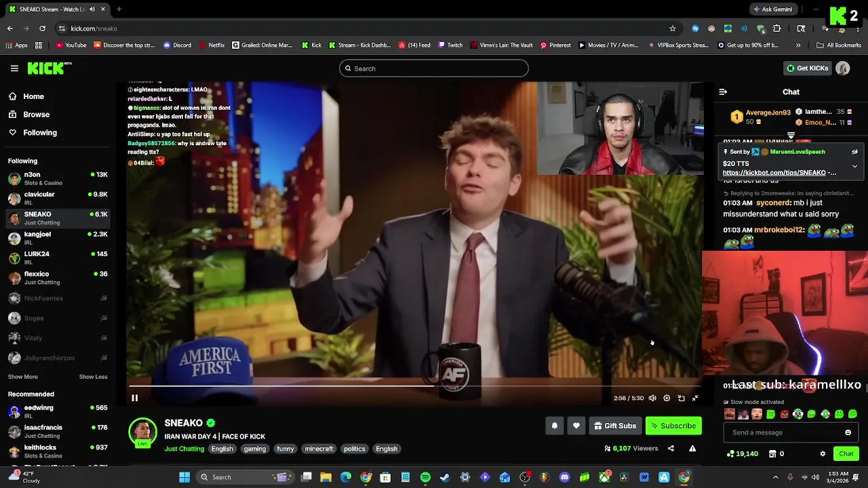868x488 pixels.
Task: Open the emote picker smiley
Action: pyautogui.click(x=848, y=432)
